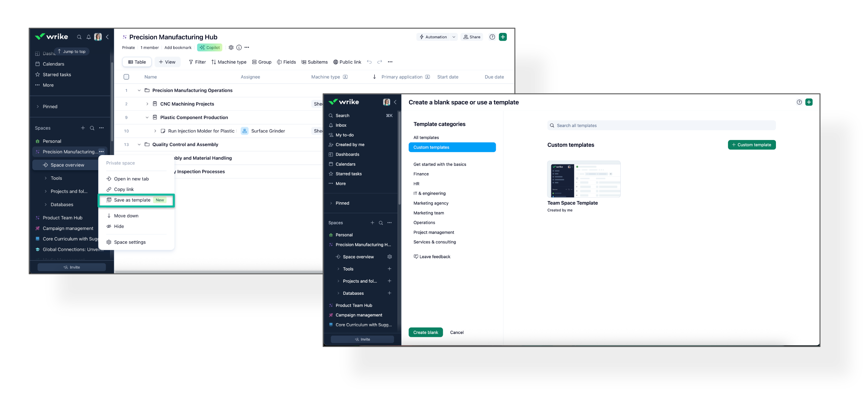868x394 pixels.
Task: Click the notifications bell icon
Action: click(x=88, y=37)
